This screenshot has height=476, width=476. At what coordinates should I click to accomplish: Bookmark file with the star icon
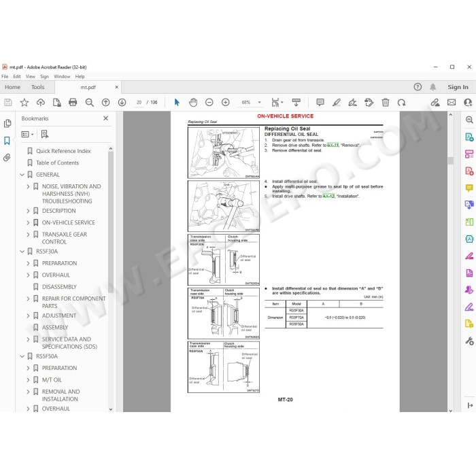point(24,103)
